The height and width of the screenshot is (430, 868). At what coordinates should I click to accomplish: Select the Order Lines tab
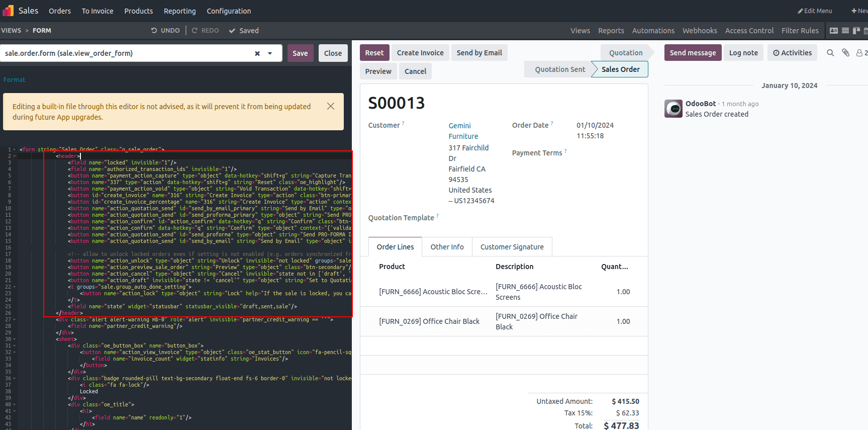pyautogui.click(x=396, y=247)
